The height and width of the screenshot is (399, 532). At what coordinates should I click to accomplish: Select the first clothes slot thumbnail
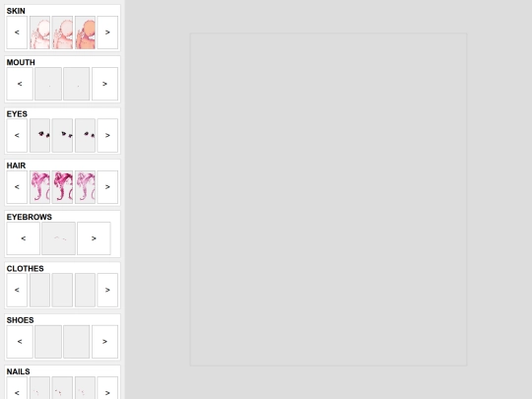(x=39, y=290)
